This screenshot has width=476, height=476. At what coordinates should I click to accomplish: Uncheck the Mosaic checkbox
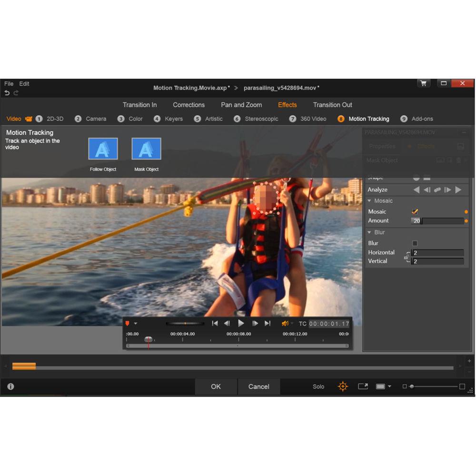tap(415, 211)
